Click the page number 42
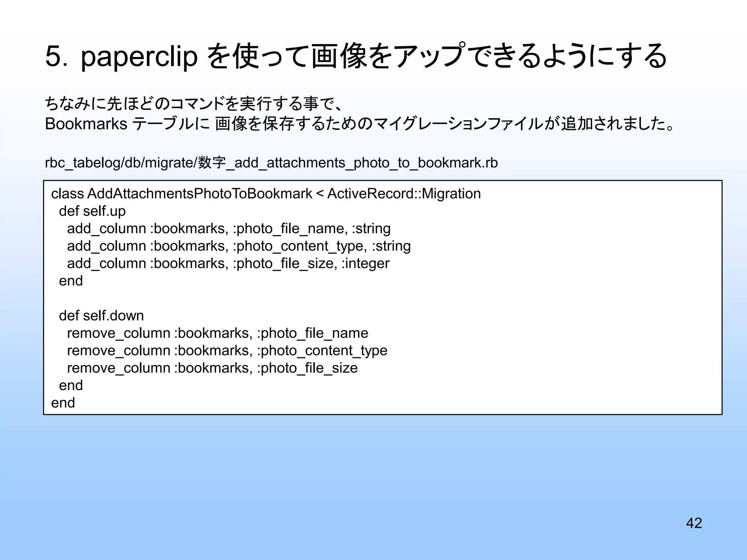Image resolution: width=747 pixels, height=560 pixels. (694, 523)
